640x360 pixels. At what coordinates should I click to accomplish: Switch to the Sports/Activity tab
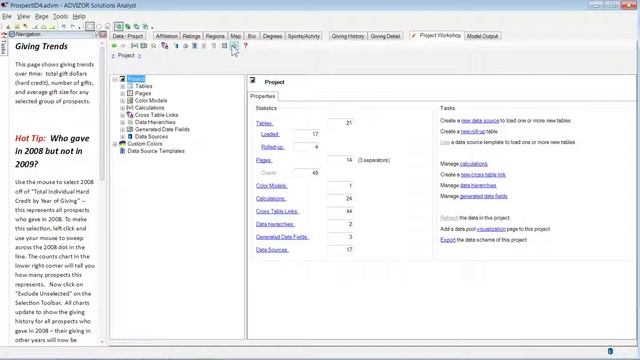304,36
